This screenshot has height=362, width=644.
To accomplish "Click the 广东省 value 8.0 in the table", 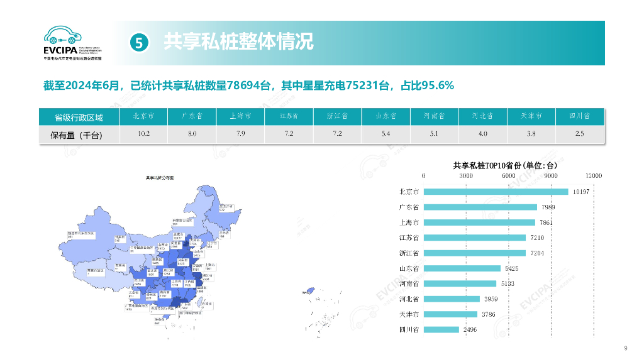I will [x=191, y=133].
